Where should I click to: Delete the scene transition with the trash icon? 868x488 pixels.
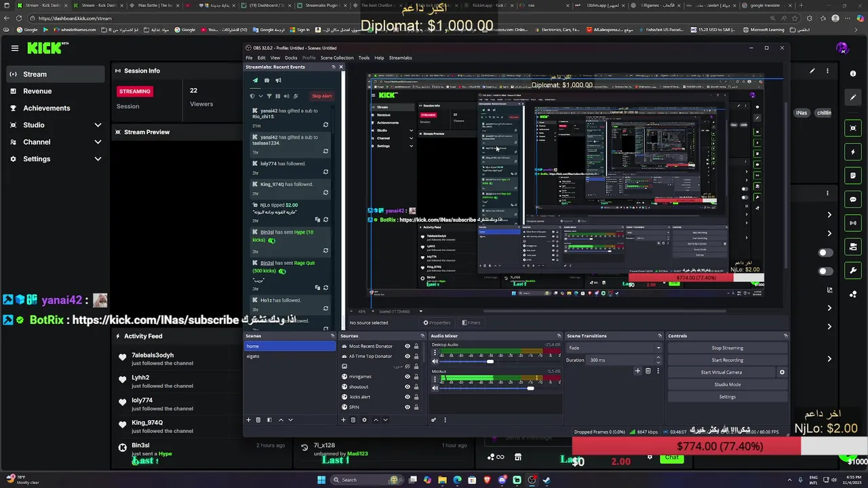pyautogui.click(x=648, y=371)
